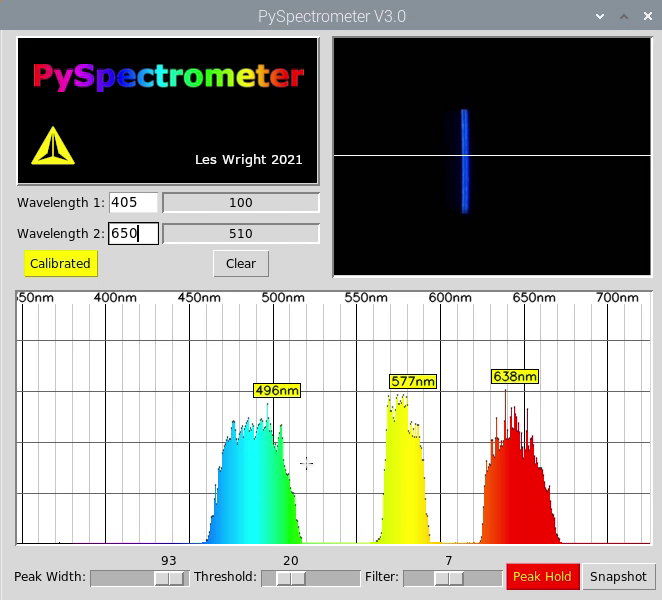This screenshot has width=662, height=600.
Task: Click the PySpectrometer rainbow logo text
Action: (168, 76)
